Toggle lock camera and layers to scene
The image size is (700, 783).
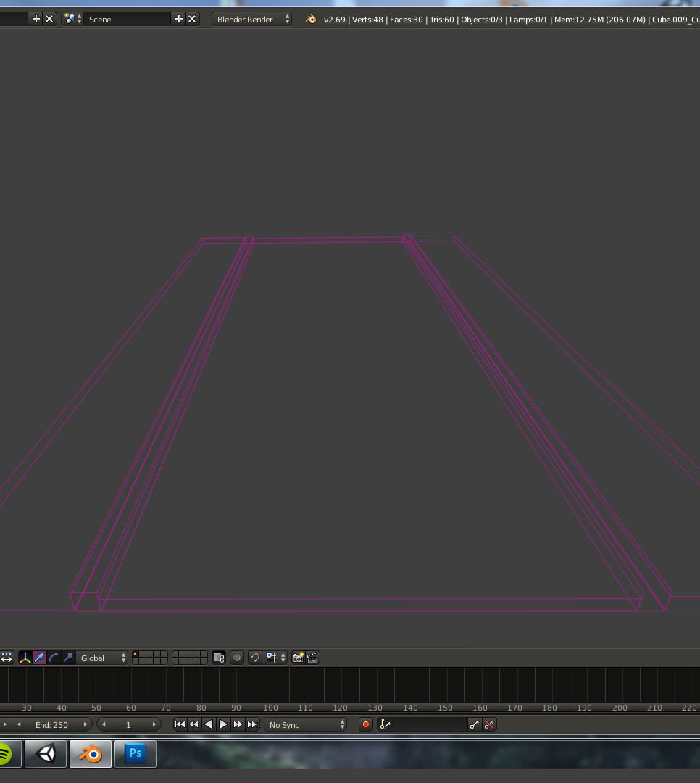pos(219,658)
